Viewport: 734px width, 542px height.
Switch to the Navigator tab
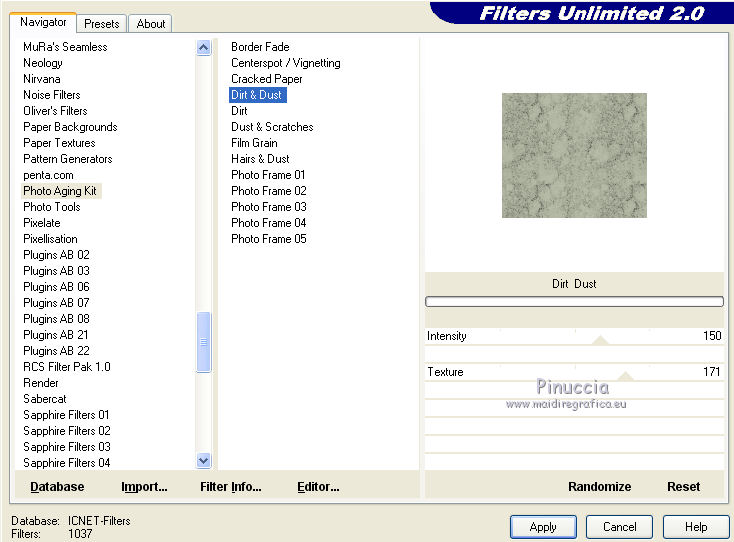click(x=43, y=22)
